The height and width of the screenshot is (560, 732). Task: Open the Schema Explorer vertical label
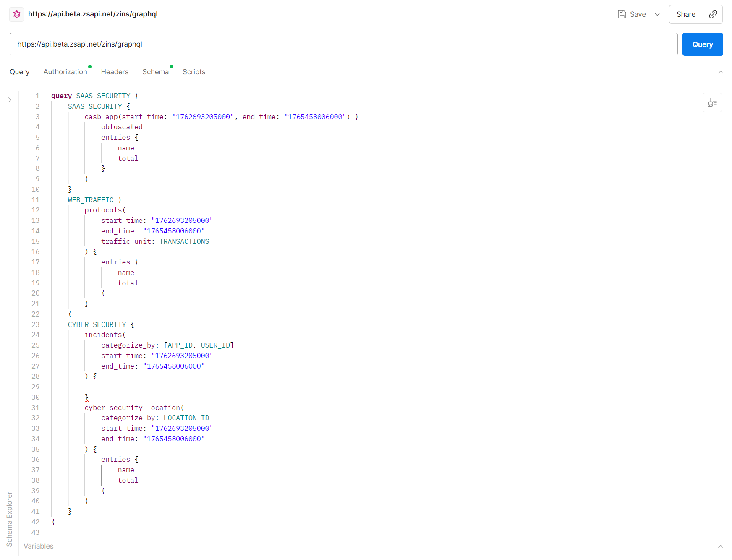tap(9, 519)
